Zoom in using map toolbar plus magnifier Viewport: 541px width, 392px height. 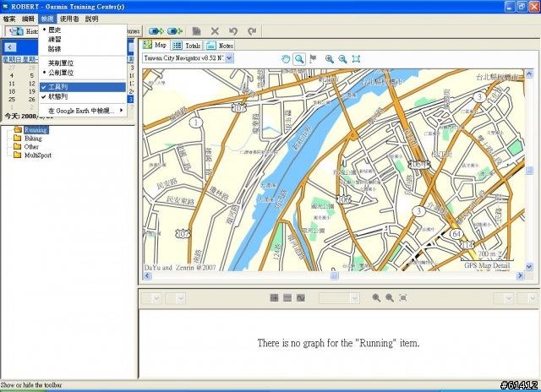pyautogui.click(x=330, y=59)
